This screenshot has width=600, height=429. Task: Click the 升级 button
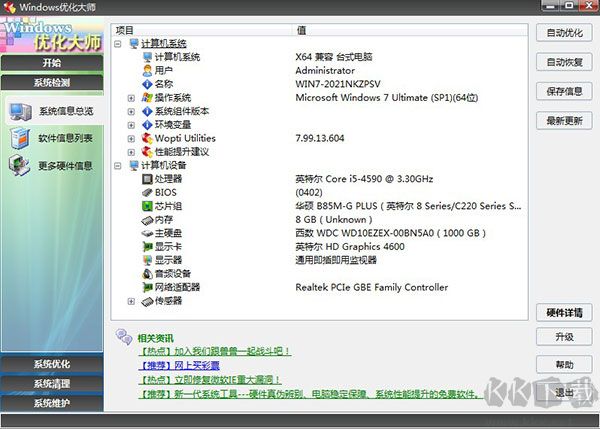coord(564,337)
